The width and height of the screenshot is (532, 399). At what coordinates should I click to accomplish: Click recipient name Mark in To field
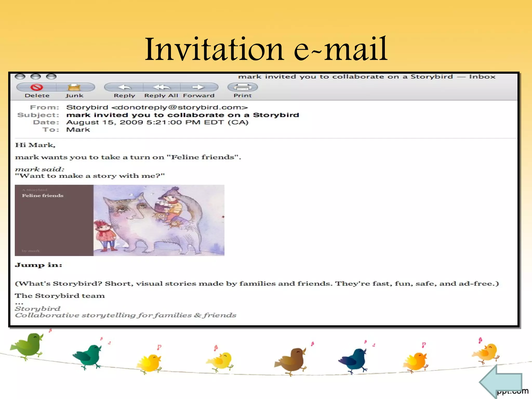78,130
